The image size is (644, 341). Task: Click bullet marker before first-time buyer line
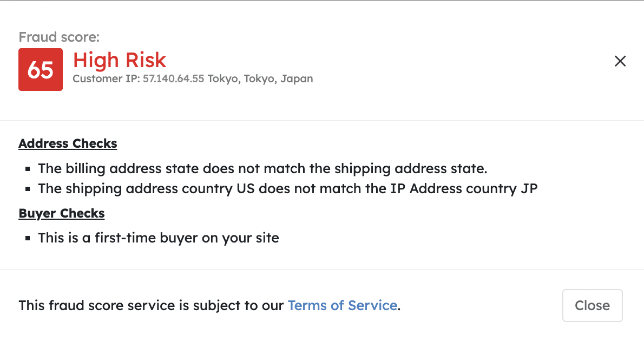click(x=28, y=238)
